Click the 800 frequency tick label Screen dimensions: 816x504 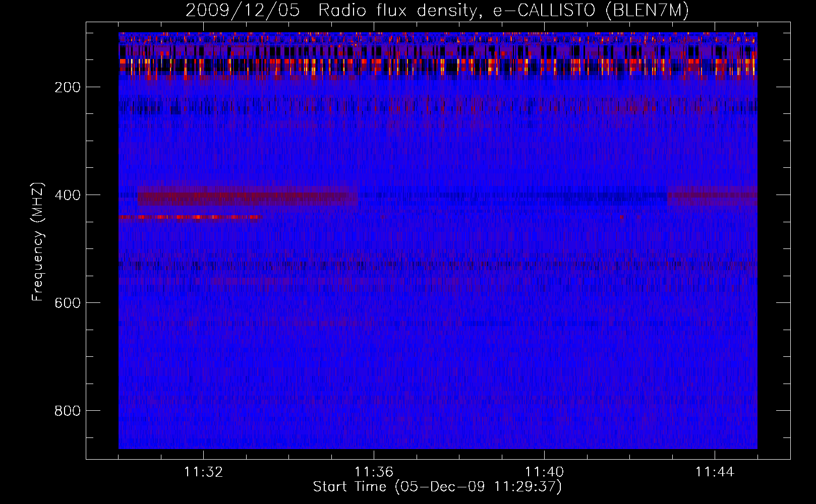[x=68, y=411]
